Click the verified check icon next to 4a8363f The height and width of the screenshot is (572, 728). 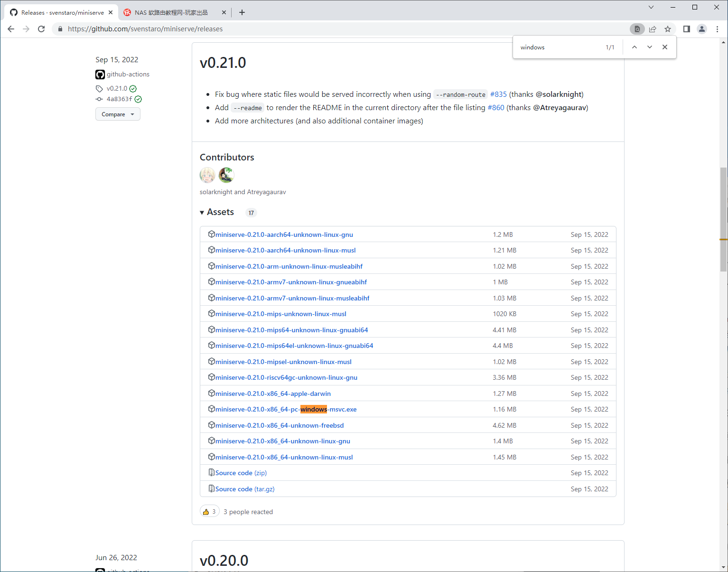coord(138,99)
